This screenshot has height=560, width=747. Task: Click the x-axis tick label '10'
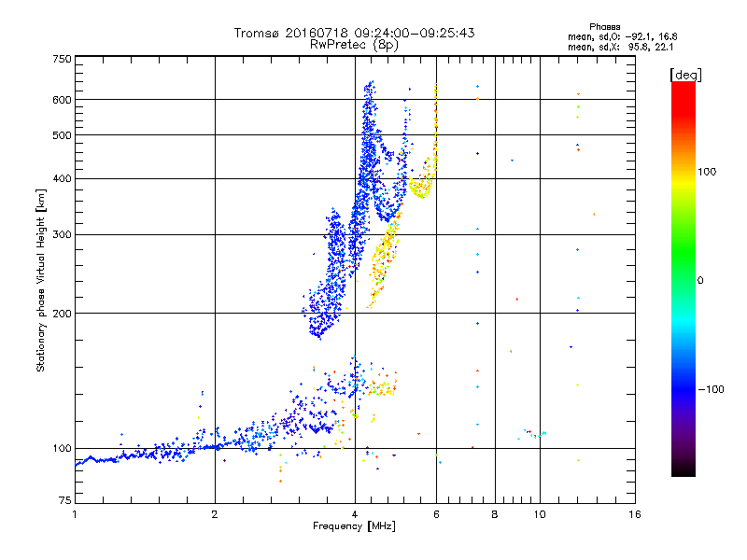click(540, 514)
